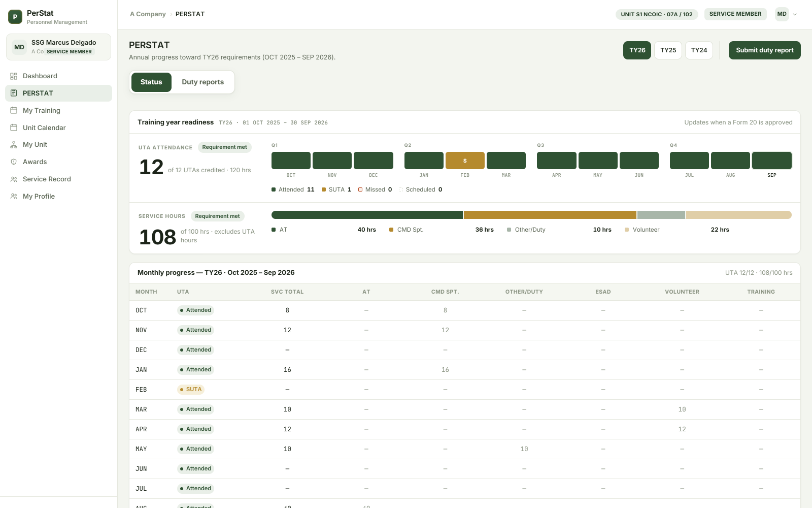The height and width of the screenshot is (508, 812).
Task: Click the SSG Marcus Delgado user card
Action: tap(58, 47)
